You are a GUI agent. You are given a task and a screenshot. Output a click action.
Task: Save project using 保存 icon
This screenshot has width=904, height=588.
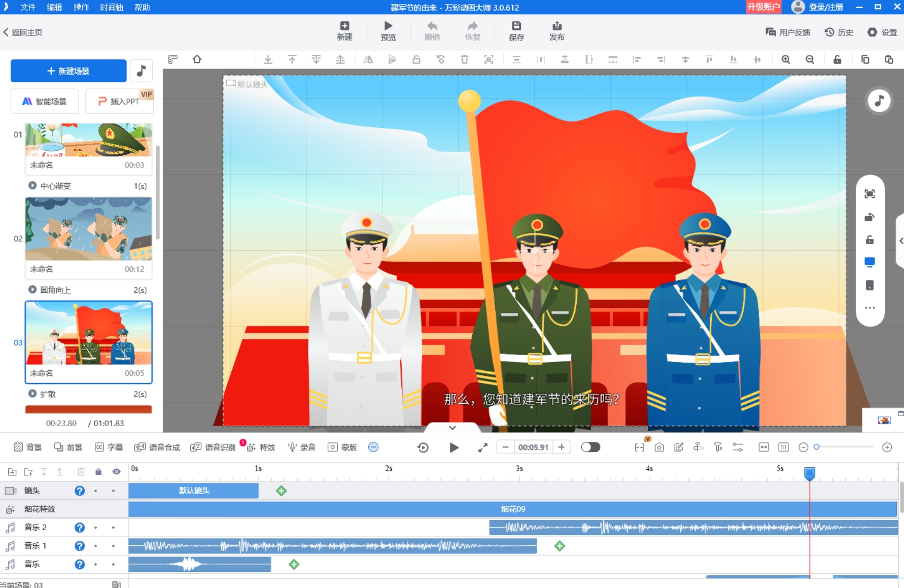click(516, 31)
